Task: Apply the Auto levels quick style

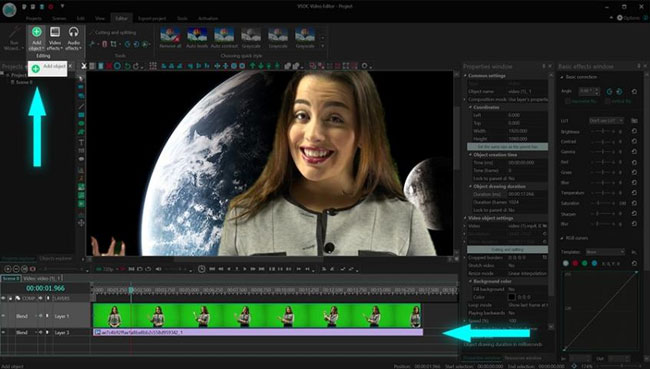Action: tap(197, 38)
